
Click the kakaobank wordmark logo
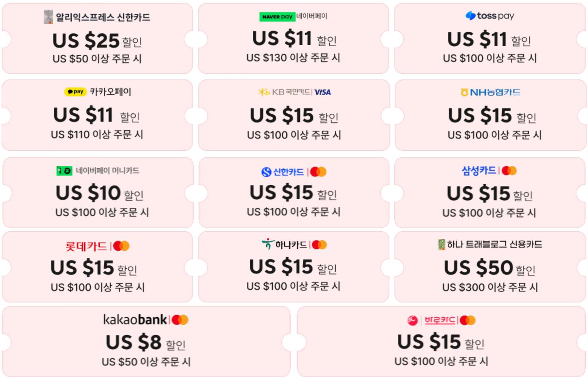135,320
